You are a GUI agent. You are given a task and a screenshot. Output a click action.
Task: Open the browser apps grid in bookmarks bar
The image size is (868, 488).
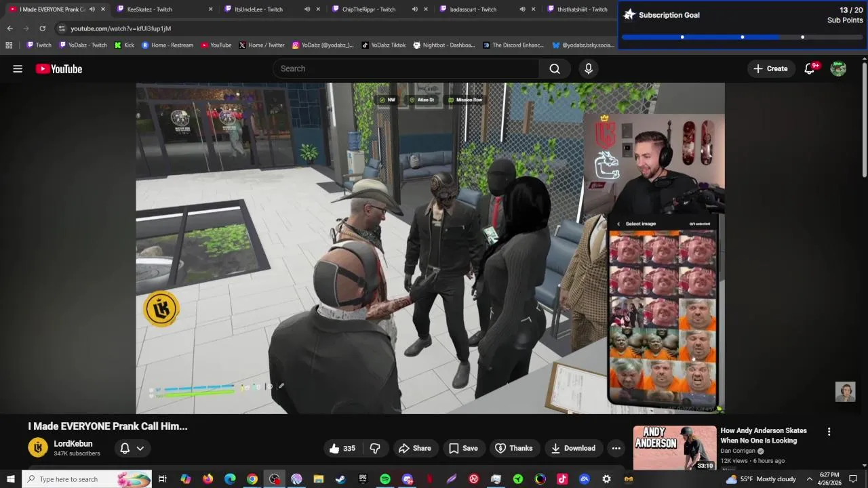9,45
